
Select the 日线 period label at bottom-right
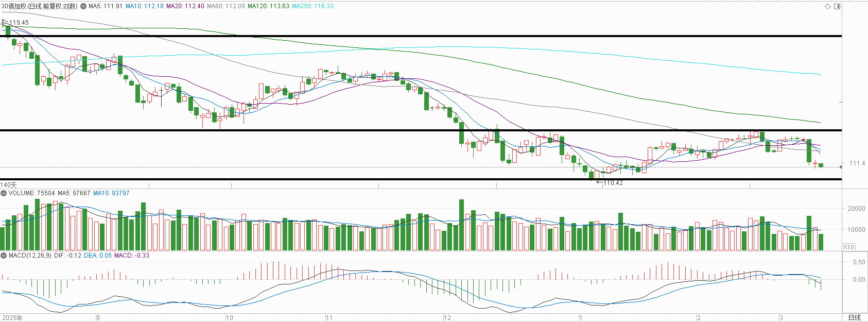[855, 317]
